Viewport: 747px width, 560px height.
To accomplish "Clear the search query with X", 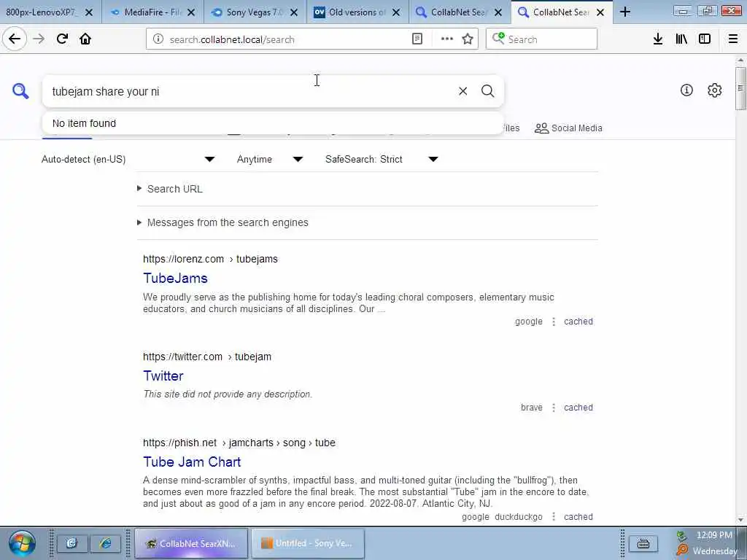I will pyautogui.click(x=462, y=91).
